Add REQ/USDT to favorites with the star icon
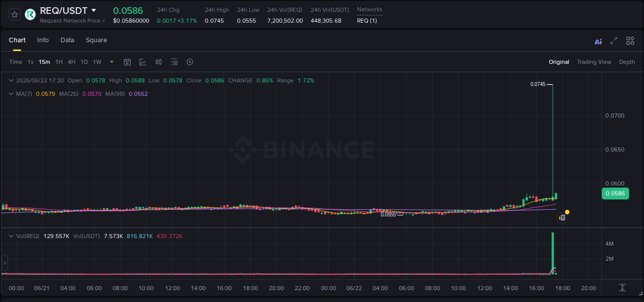The height and width of the screenshot is (302, 644). pos(15,14)
